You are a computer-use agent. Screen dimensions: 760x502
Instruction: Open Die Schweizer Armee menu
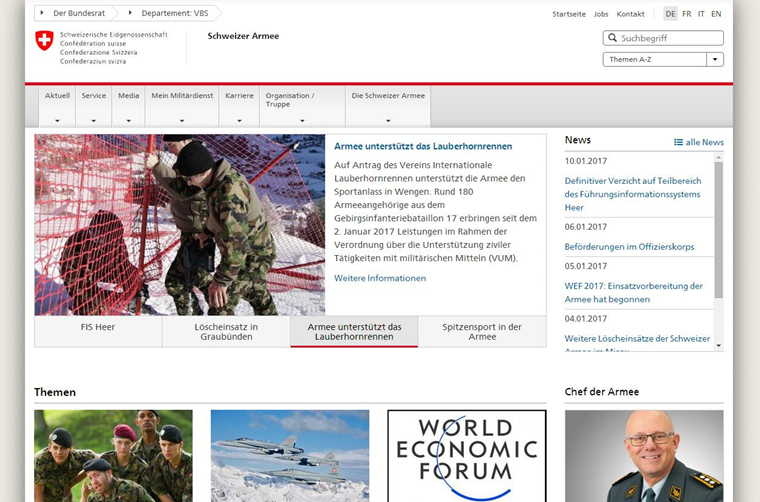[x=387, y=107]
